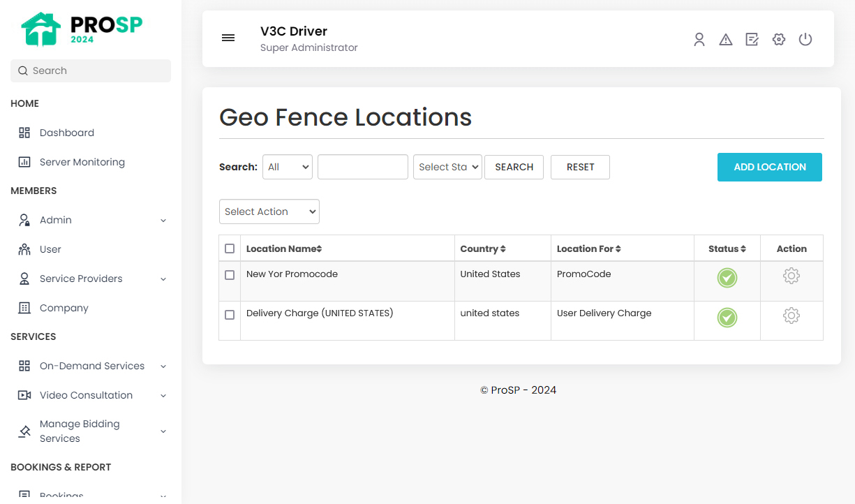This screenshot has height=504, width=855.
Task: Click the '© ProSP - 2024' footer text
Action: pos(519,390)
